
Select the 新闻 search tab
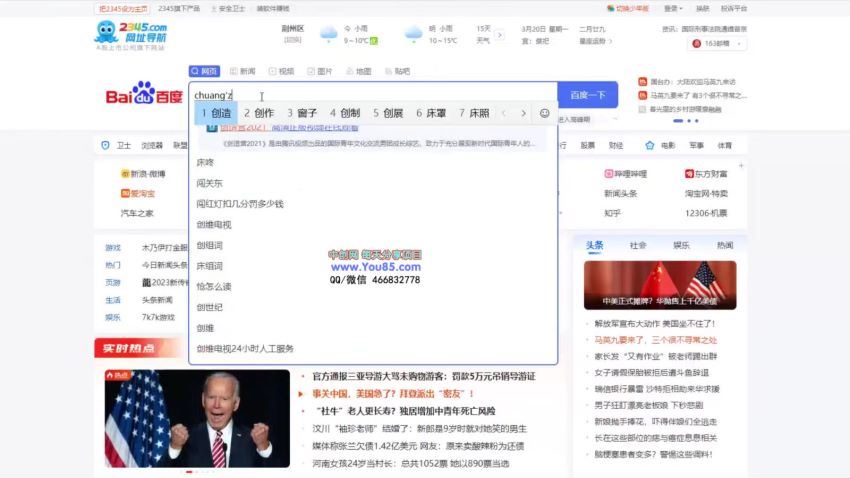click(242, 71)
